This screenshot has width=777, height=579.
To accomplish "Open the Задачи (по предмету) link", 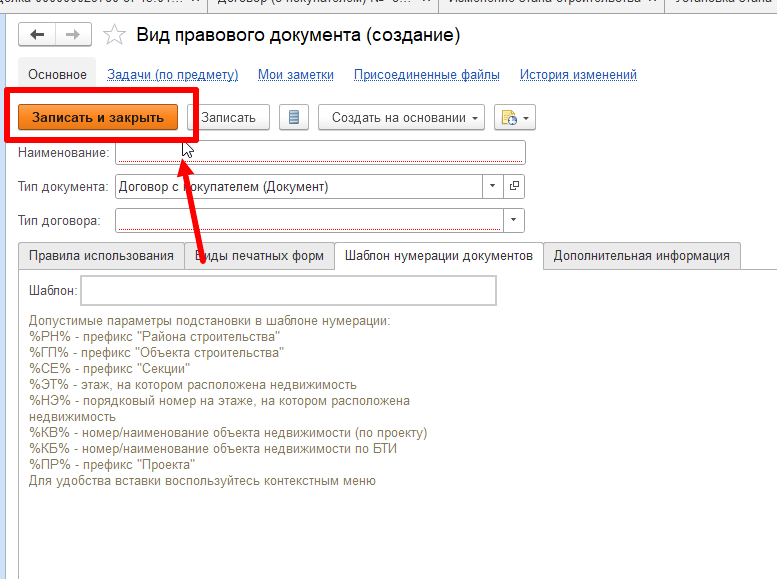I will 172,75.
